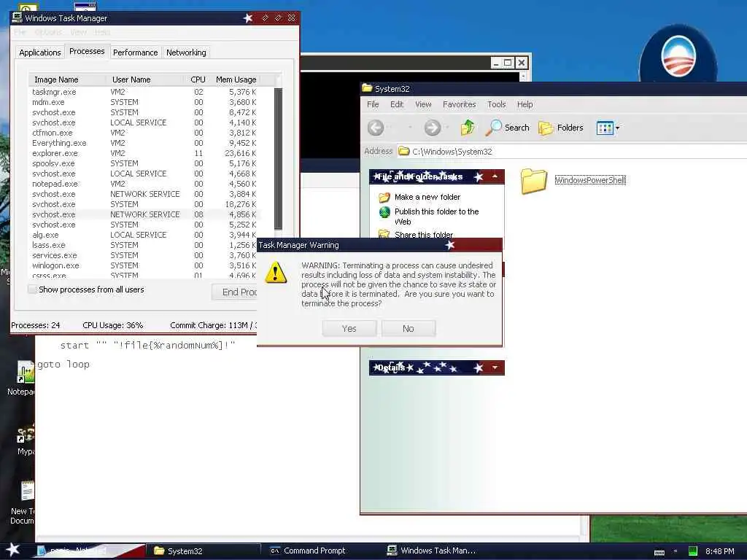Open the Help menu in System32
747x560 pixels.
(525, 104)
